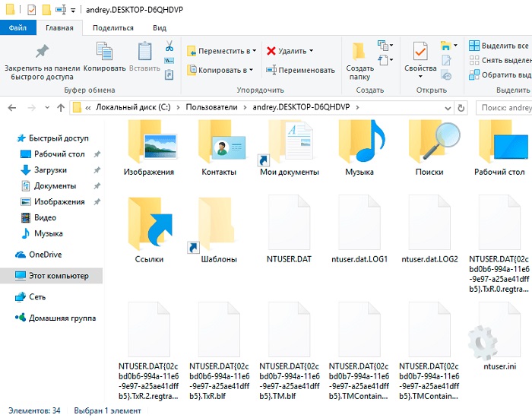
Task: Open the Музыка folder in file area
Action: pyautogui.click(x=359, y=148)
